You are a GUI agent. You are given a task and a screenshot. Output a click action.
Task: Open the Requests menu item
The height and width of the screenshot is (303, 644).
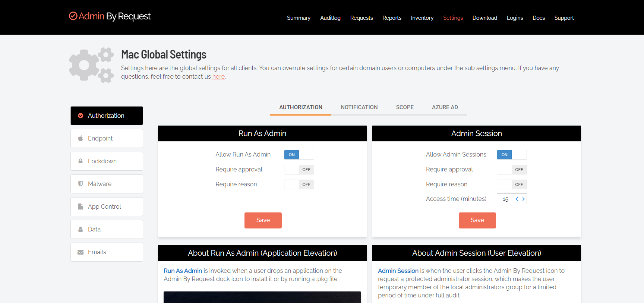pyautogui.click(x=362, y=18)
